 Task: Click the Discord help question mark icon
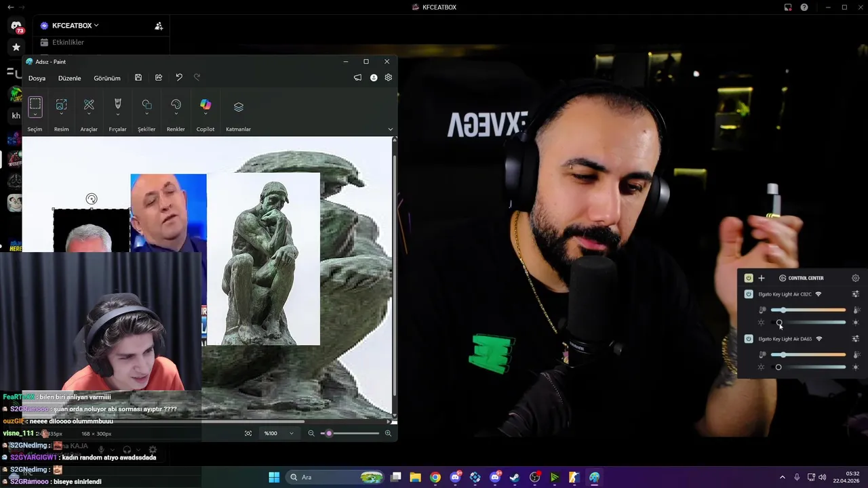(804, 7)
